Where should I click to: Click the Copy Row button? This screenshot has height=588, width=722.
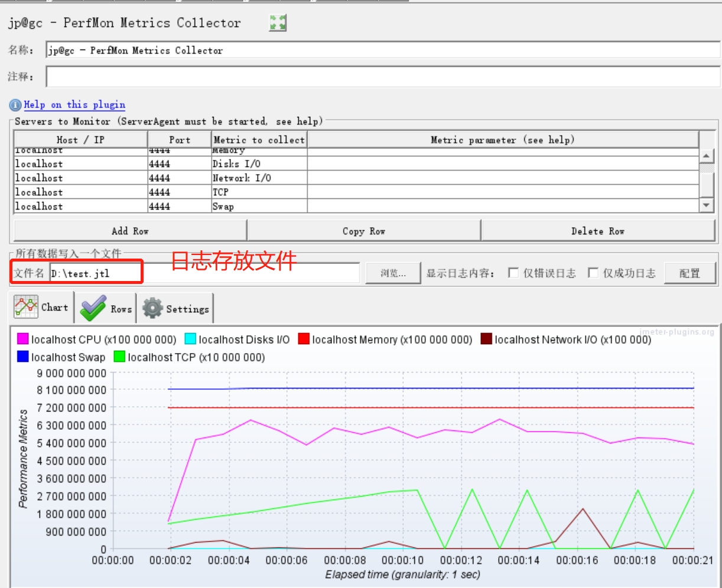pos(364,230)
